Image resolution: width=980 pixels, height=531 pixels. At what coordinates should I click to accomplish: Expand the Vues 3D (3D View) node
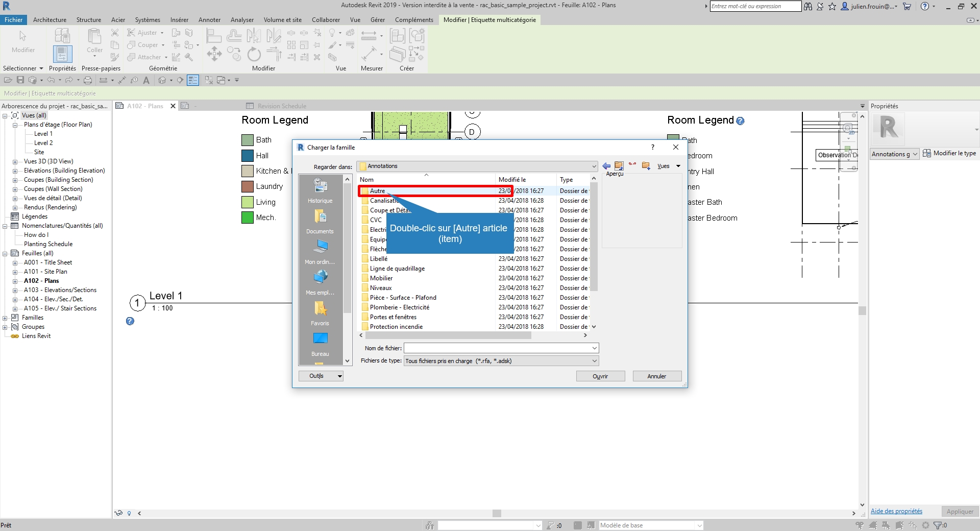click(x=15, y=162)
